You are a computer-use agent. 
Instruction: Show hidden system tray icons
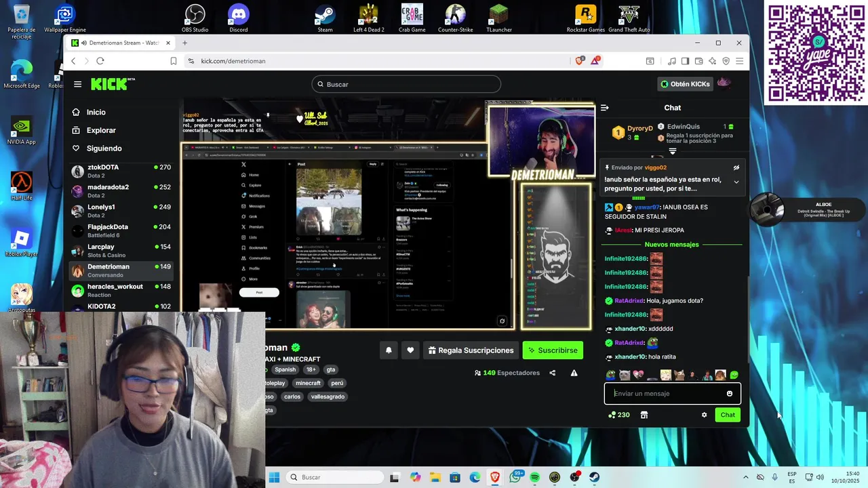coord(746,477)
